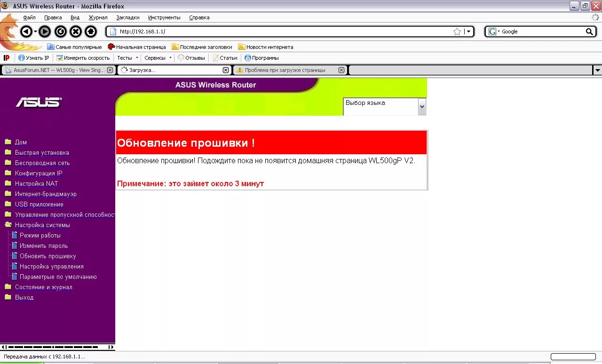Close the AsusForum.NET tab
The width and height of the screenshot is (602, 364).
point(110,70)
